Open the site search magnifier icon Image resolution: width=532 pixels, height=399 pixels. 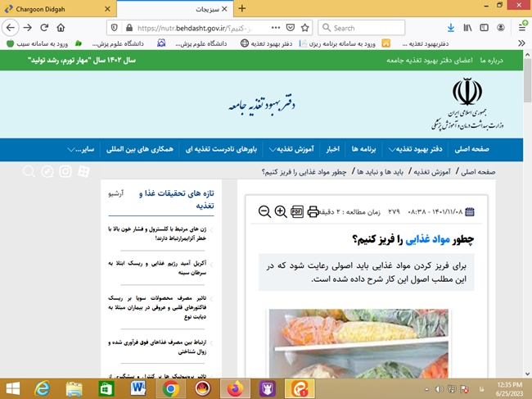coord(29,171)
